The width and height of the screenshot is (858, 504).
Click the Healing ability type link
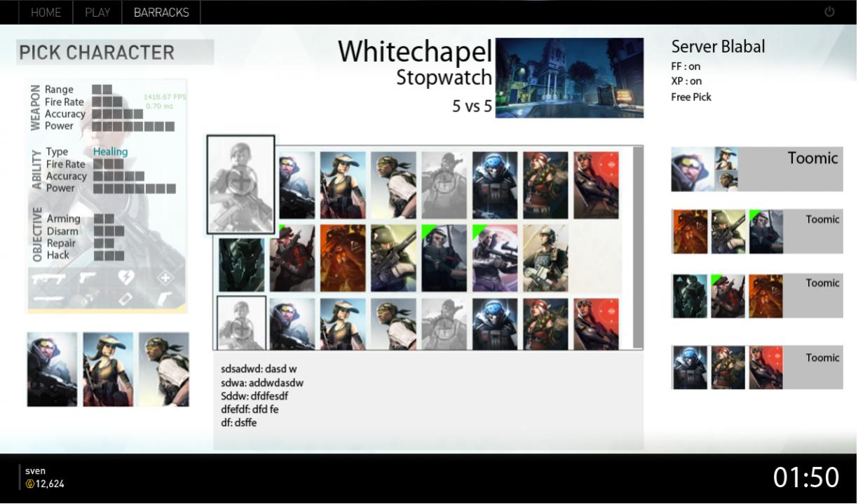tap(110, 151)
